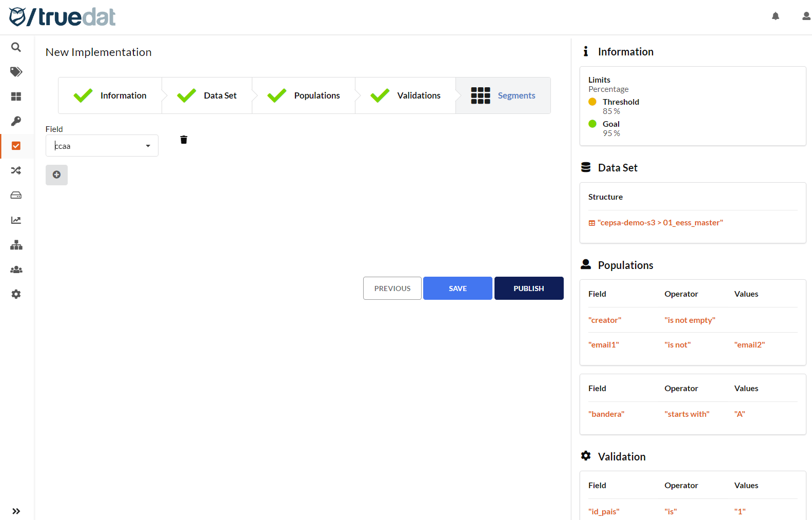Screen dimensions: 812x520
Task: Select the orange checkbox quality icon in sidebar
Action: pos(16,146)
